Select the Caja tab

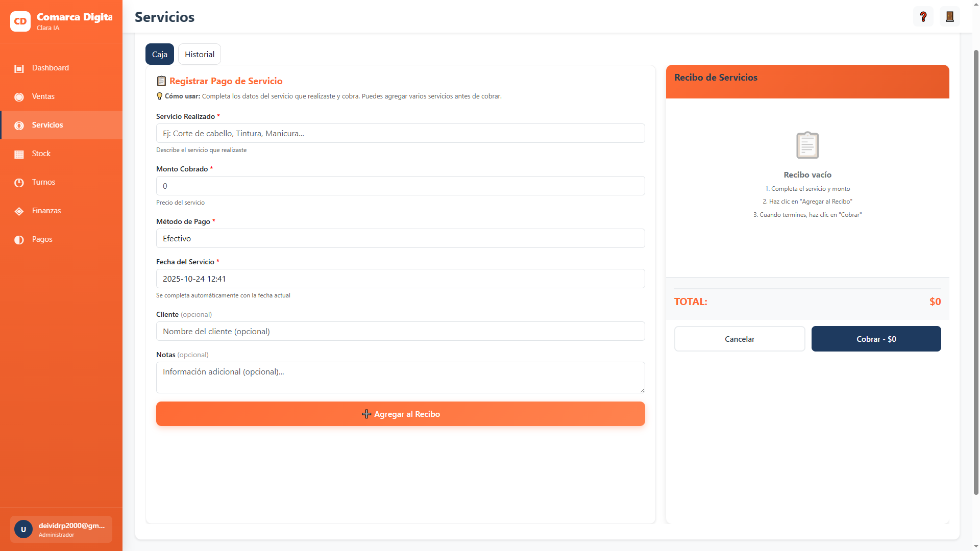click(x=159, y=54)
